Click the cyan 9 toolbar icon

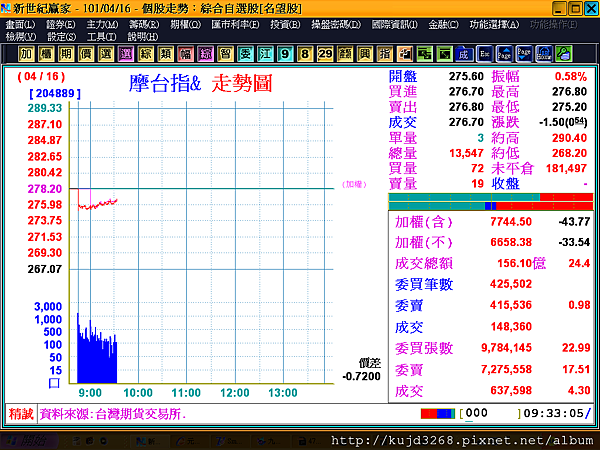[x=285, y=54]
